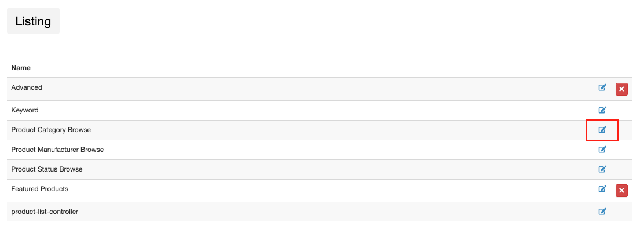Edit Product Category Browse listing

(602, 130)
